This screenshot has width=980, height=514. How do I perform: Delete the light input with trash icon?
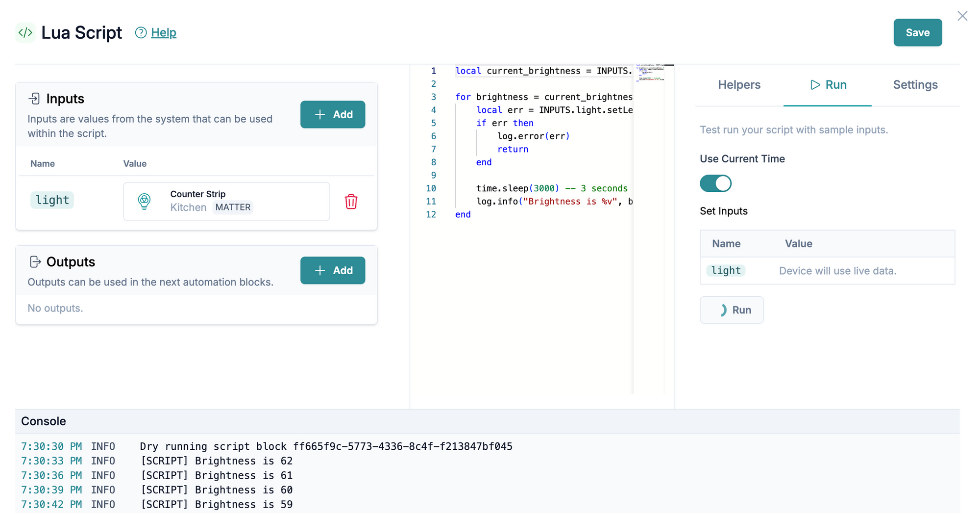[351, 202]
